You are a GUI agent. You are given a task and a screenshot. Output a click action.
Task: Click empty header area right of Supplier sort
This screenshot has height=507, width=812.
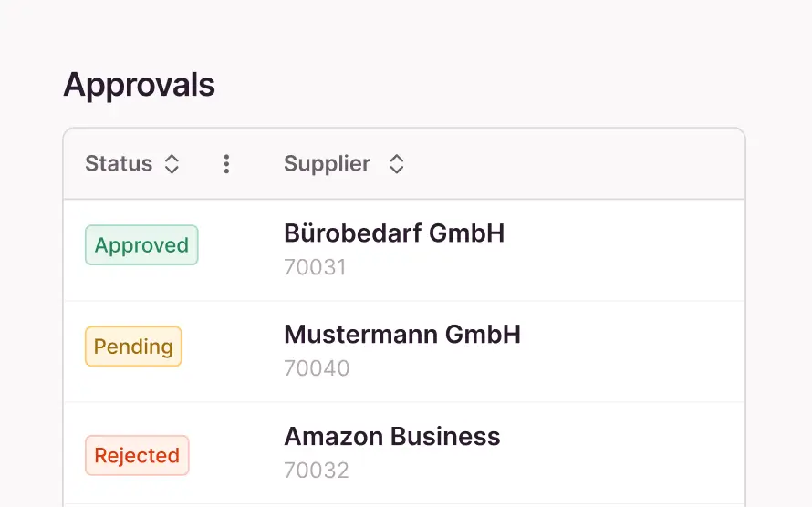tap(575, 164)
